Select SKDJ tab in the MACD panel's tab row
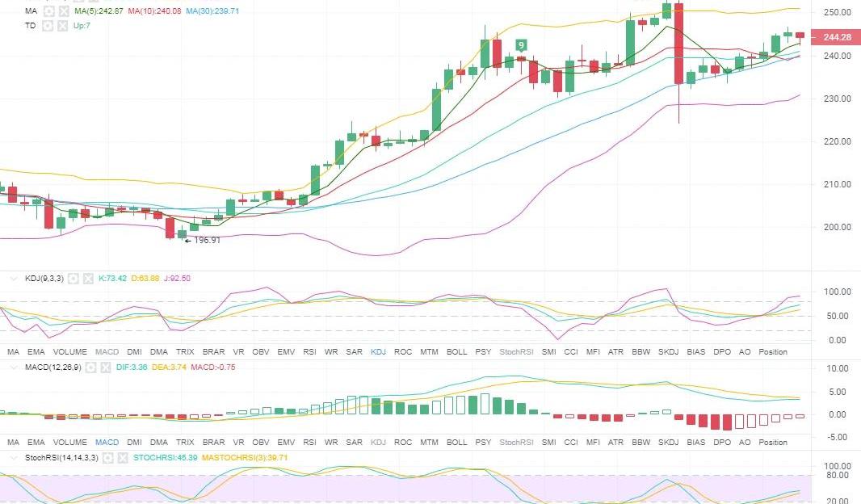 pos(668,443)
